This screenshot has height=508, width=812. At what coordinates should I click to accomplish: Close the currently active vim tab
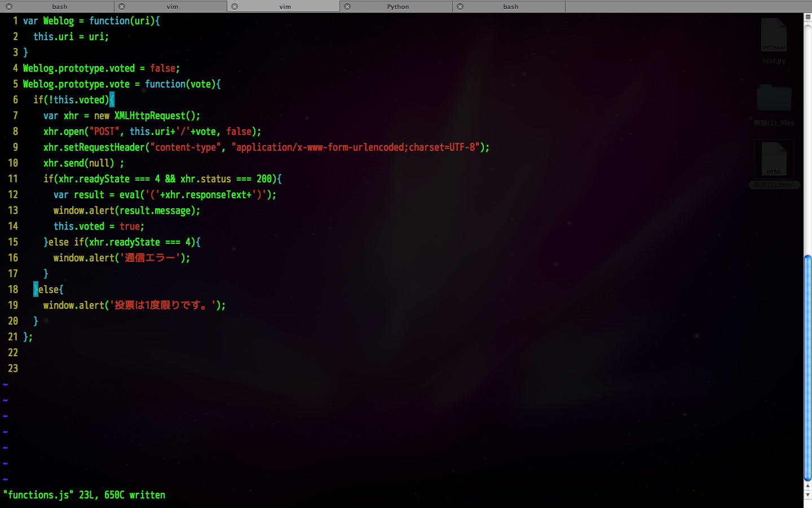coord(235,7)
